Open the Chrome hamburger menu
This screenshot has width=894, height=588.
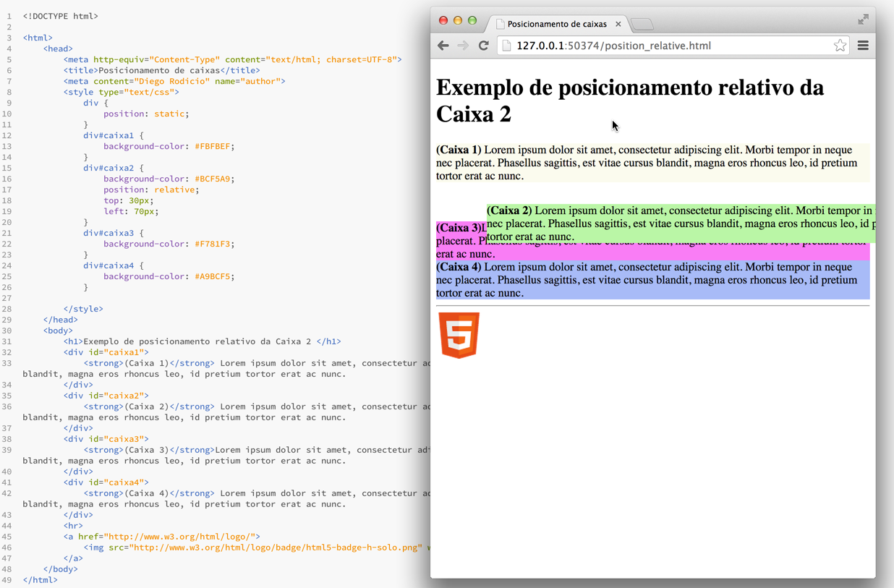[x=863, y=46]
